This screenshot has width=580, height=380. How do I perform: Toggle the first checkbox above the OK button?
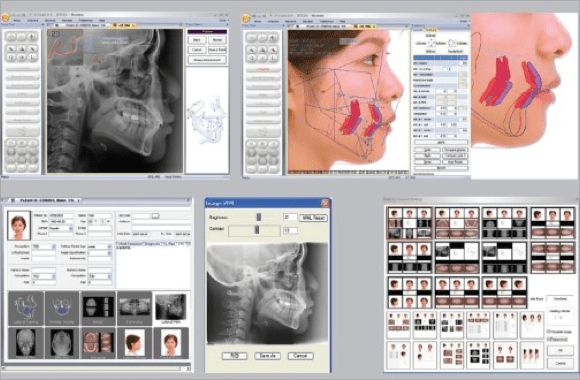click(x=549, y=332)
